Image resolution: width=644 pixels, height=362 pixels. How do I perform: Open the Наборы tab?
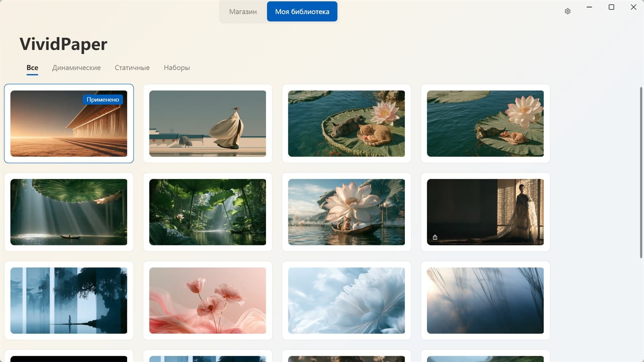coord(177,68)
